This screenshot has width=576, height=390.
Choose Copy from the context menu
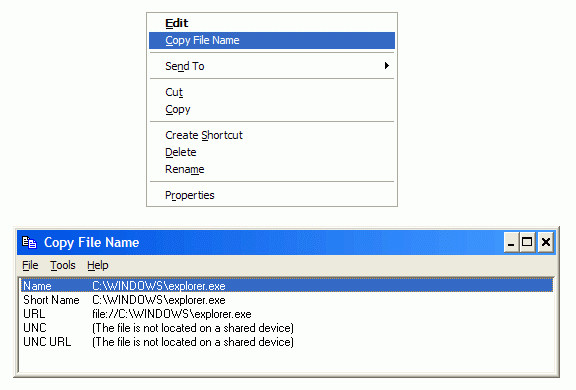[272, 109]
